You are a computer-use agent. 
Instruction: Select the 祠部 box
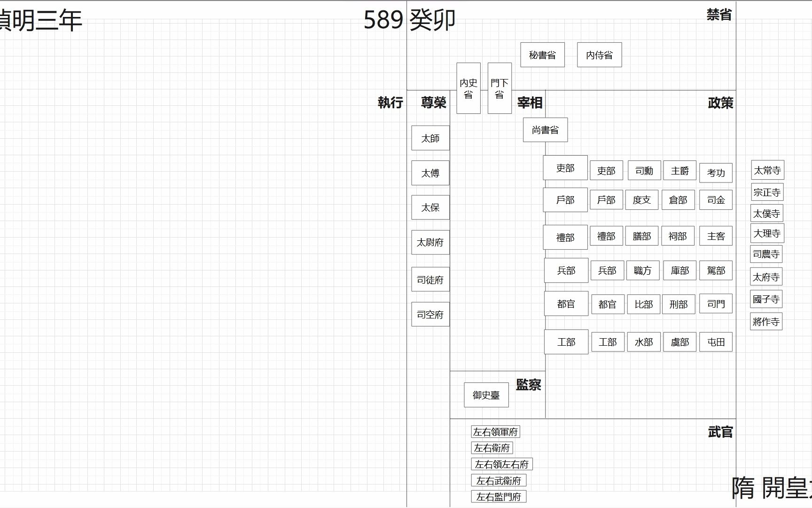click(678, 236)
